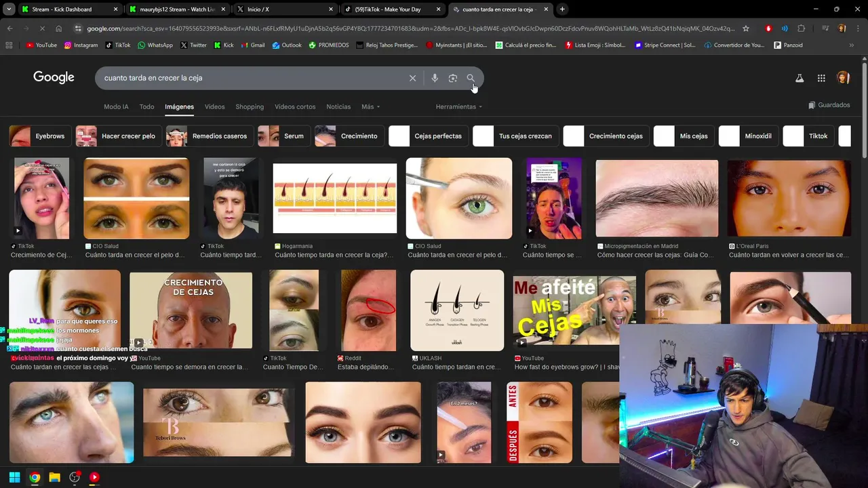Show the hidden bookmarks overflow chevron

852,45
